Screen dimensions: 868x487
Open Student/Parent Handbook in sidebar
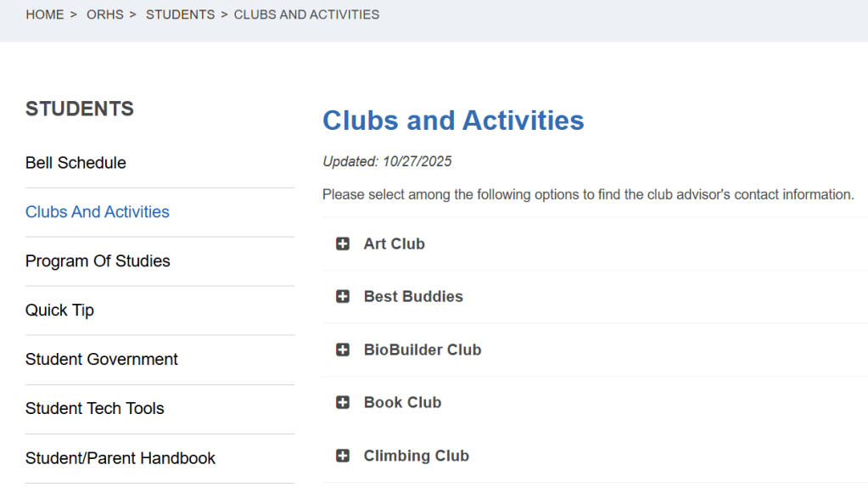tap(120, 458)
